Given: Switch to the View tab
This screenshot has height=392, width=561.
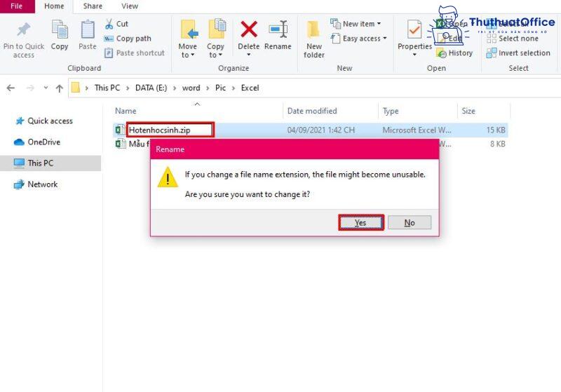Looking at the screenshot, I should (130, 6).
